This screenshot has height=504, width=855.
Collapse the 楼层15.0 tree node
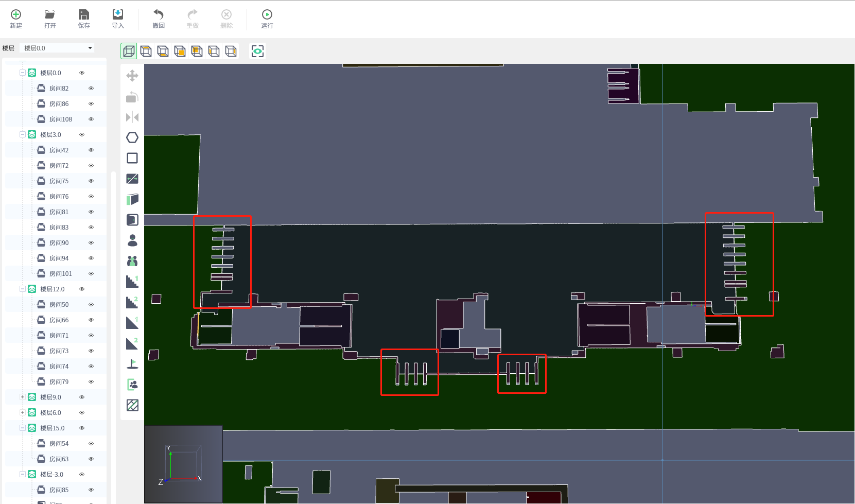click(x=23, y=428)
